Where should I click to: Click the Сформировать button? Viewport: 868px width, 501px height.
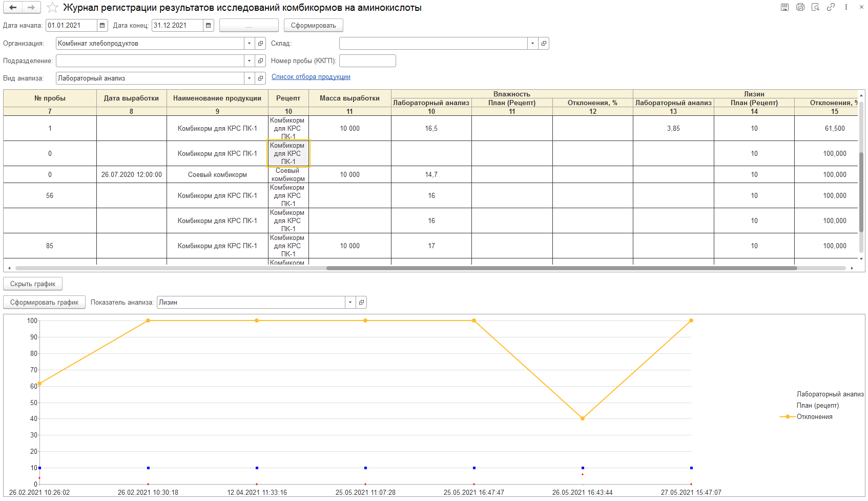point(314,26)
